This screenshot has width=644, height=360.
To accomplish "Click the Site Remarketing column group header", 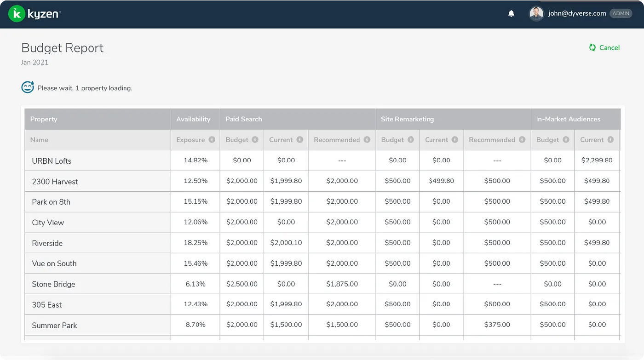I will (x=407, y=119).
